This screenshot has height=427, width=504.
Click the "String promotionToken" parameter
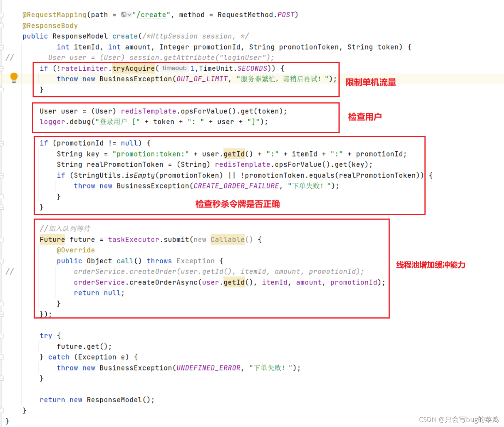[x=294, y=47]
